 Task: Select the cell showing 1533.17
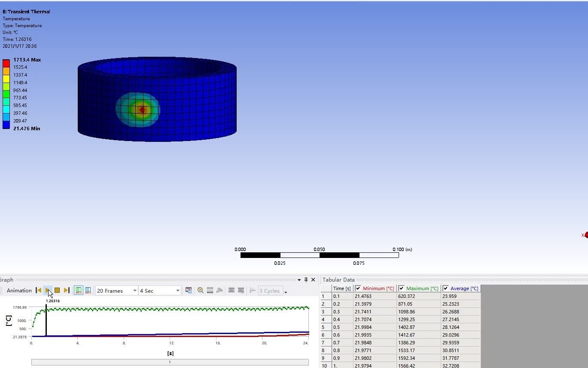(419, 350)
